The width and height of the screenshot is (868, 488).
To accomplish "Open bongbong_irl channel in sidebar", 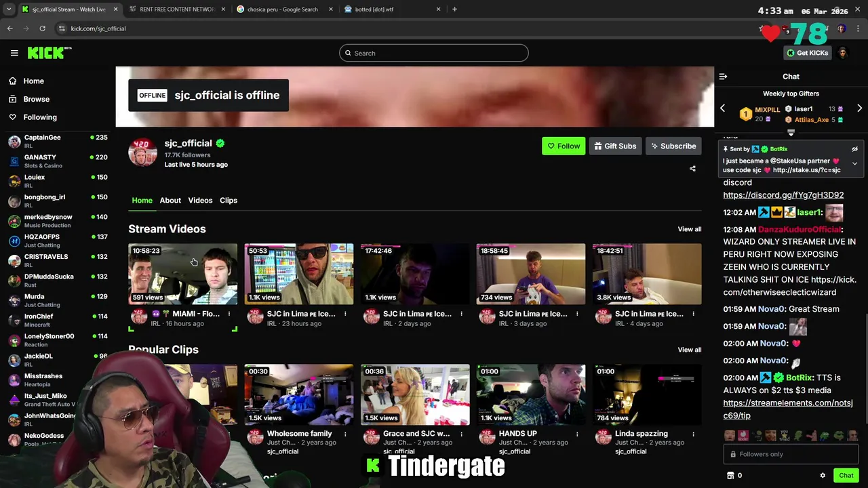I will pos(58,201).
